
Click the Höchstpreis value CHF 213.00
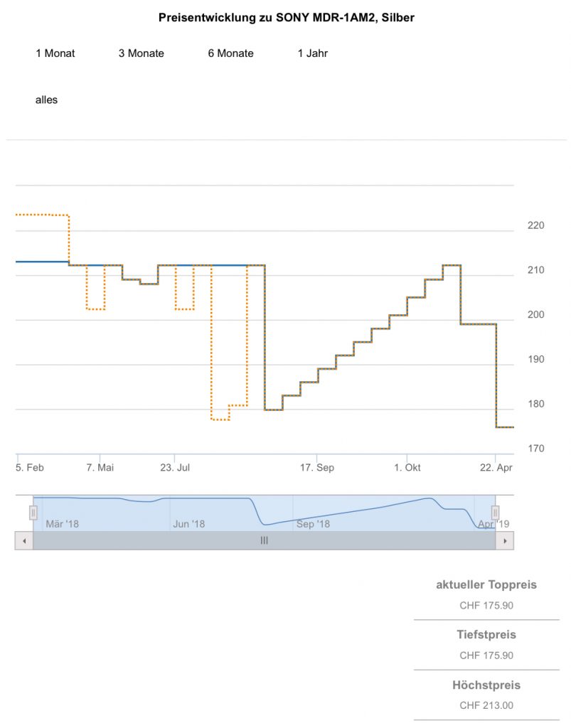(486, 706)
